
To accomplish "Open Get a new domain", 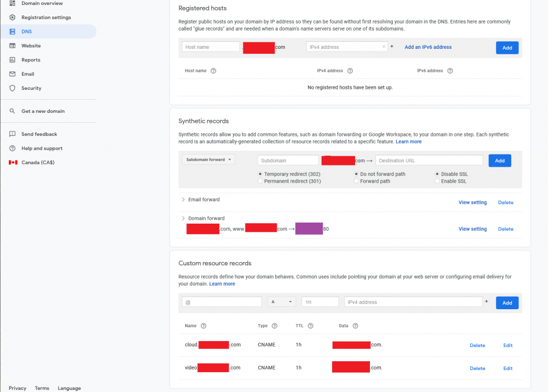I will tap(43, 111).
